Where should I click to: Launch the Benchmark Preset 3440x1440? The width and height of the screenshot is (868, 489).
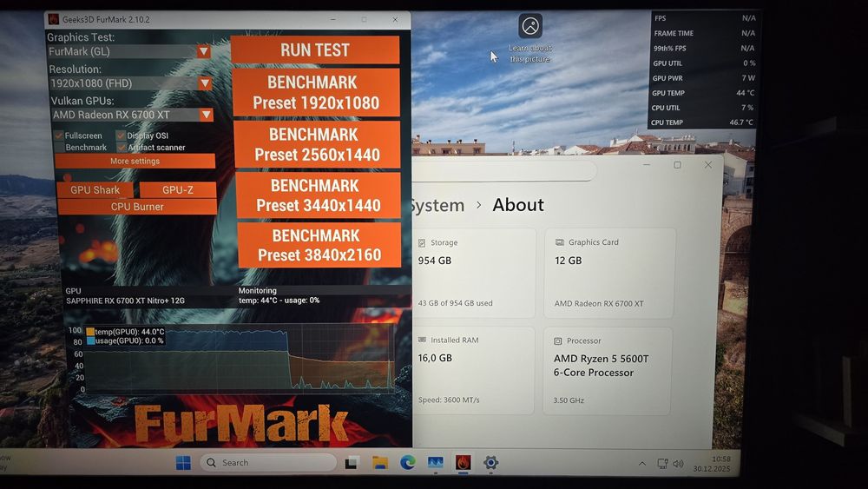click(x=319, y=195)
